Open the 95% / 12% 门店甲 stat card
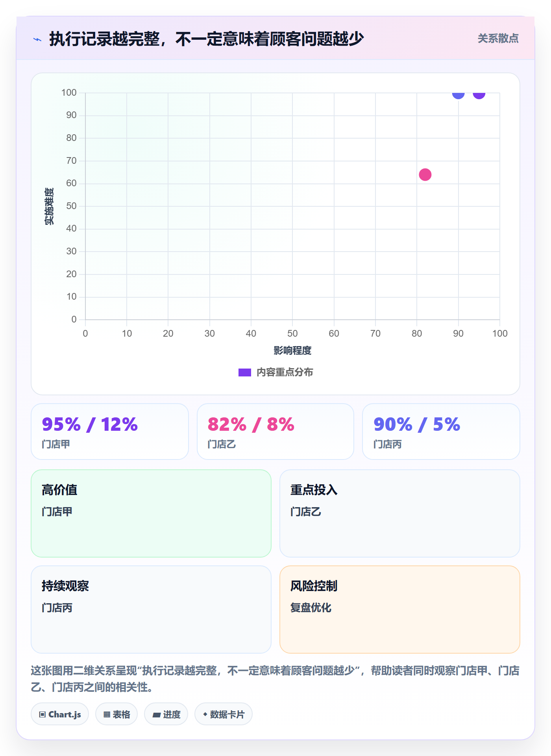 pyautogui.click(x=110, y=432)
